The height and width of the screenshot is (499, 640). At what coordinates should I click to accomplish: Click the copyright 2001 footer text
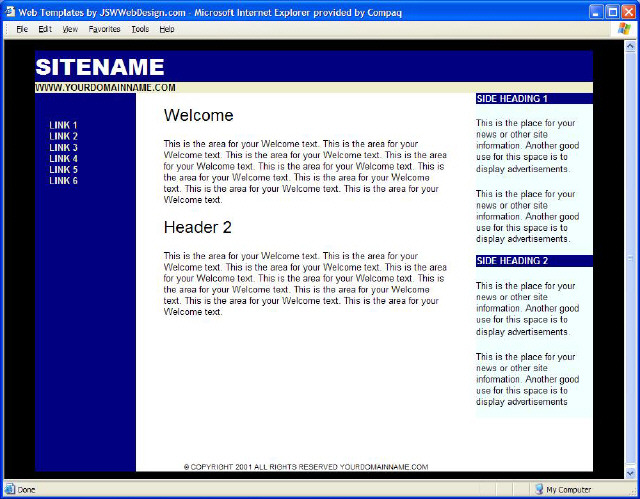coord(306,467)
